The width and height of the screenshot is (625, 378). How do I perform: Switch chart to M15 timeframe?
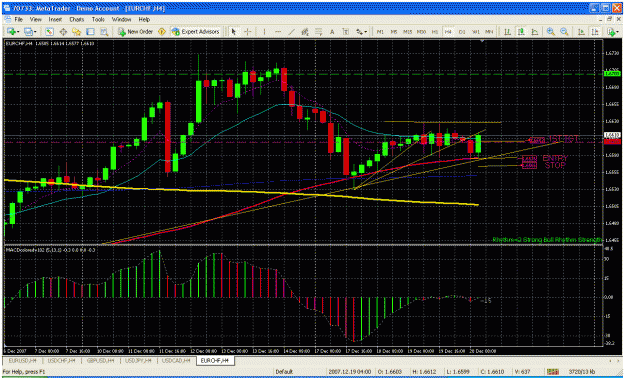coord(407,32)
